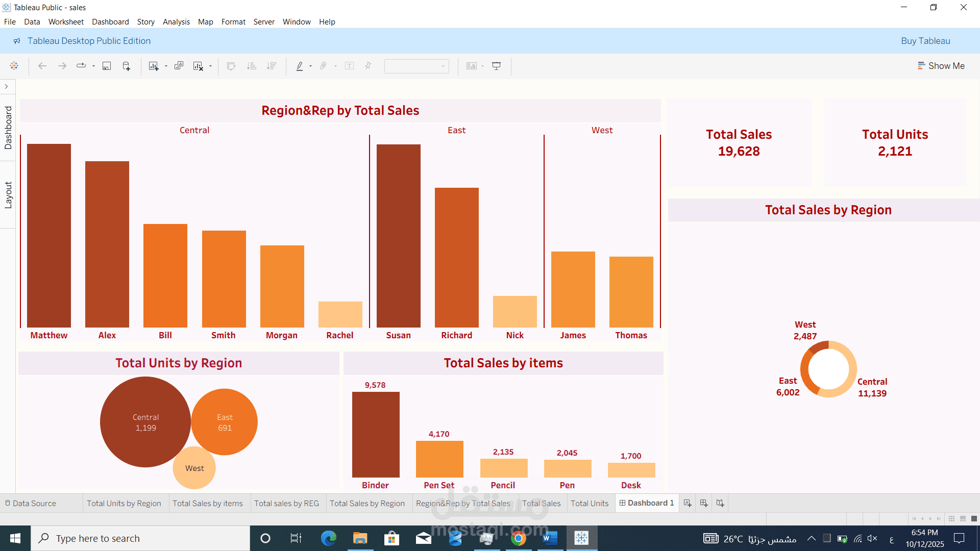Jump to the last sheet tab using navigation arrows

[x=938, y=518]
